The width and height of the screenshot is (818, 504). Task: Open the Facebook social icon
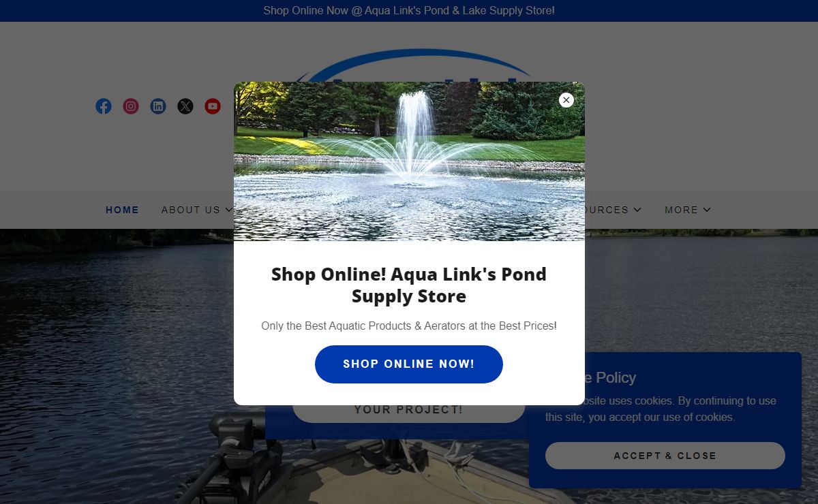(104, 106)
